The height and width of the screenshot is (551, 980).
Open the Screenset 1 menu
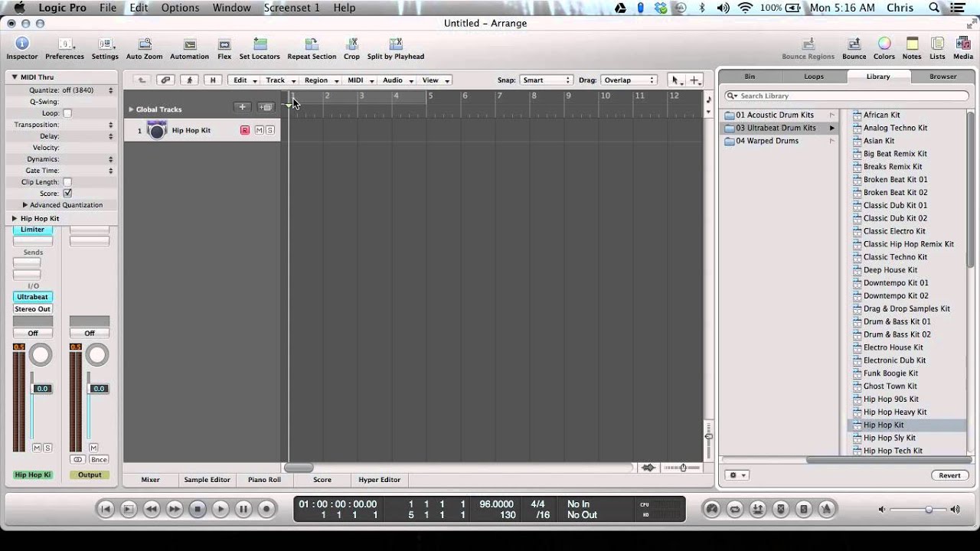point(292,8)
